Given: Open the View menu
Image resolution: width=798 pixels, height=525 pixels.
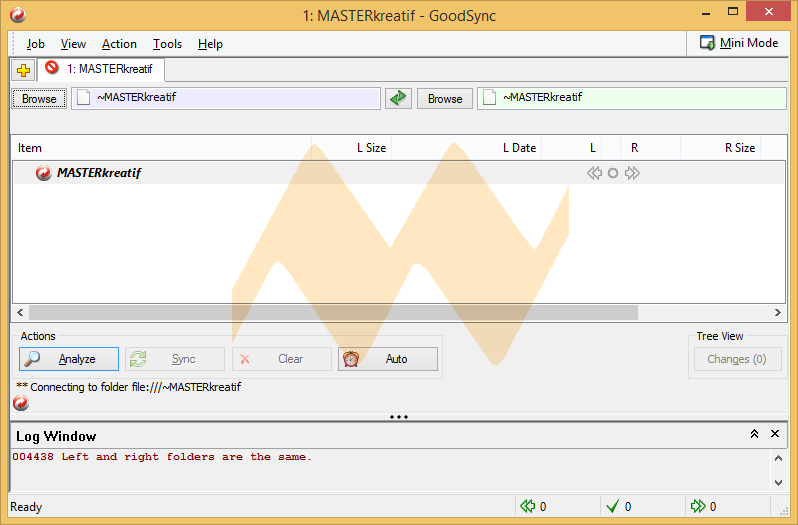Looking at the screenshot, I should [73, 44].
